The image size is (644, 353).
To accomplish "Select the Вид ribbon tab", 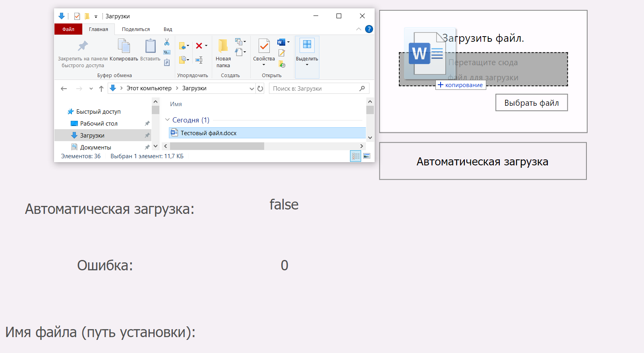I will 168,29.
